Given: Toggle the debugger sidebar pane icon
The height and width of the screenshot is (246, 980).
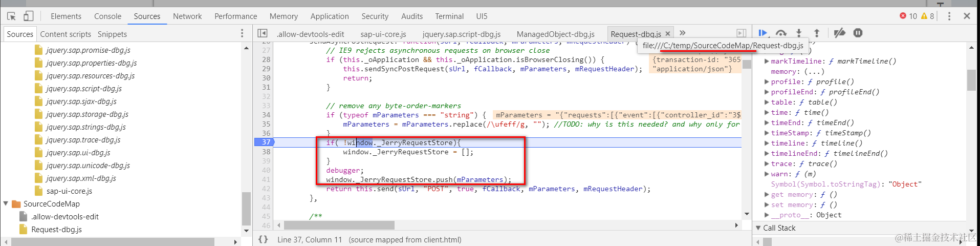Looking at the screenshot, I should (x=741, y=33).
